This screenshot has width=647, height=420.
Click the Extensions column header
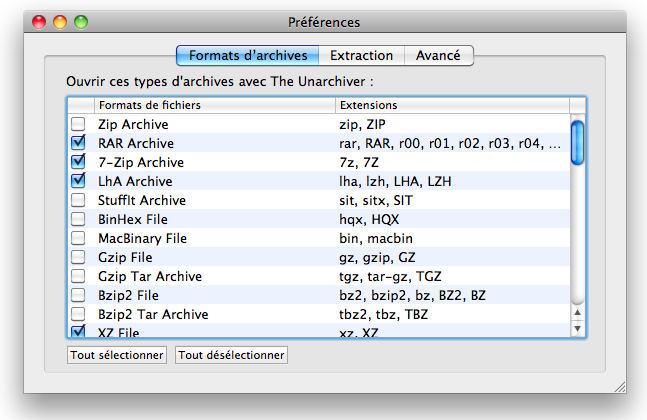coord(451,105)
